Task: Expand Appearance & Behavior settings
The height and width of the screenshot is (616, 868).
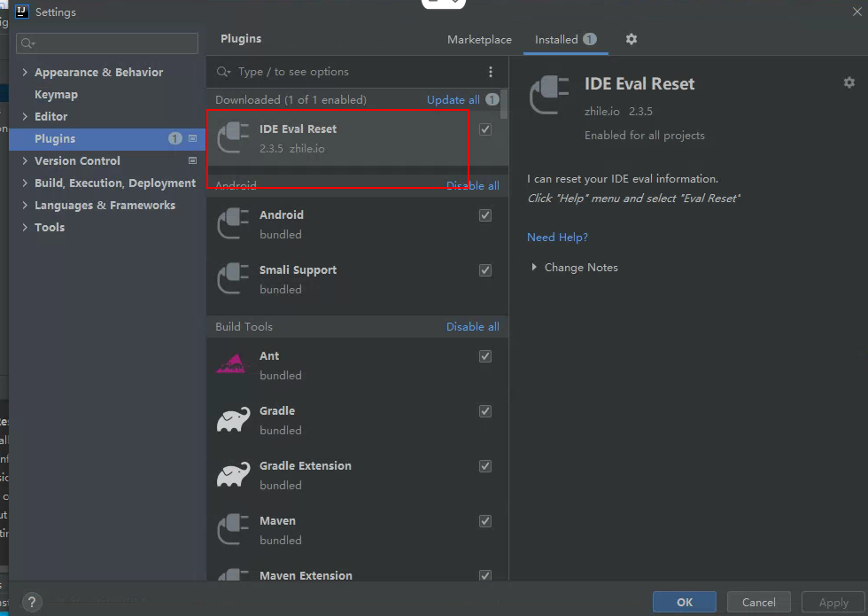Action: pos(25,73)
